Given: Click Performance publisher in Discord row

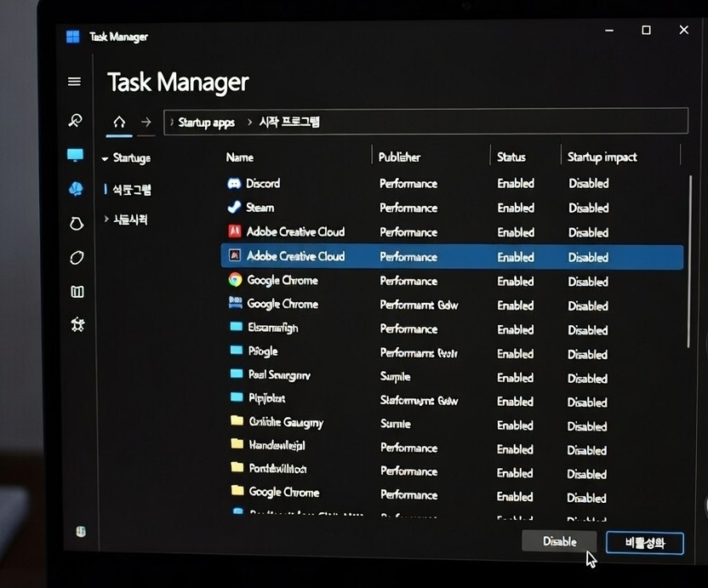Looking at the screenshot, I should coord(408,184).
